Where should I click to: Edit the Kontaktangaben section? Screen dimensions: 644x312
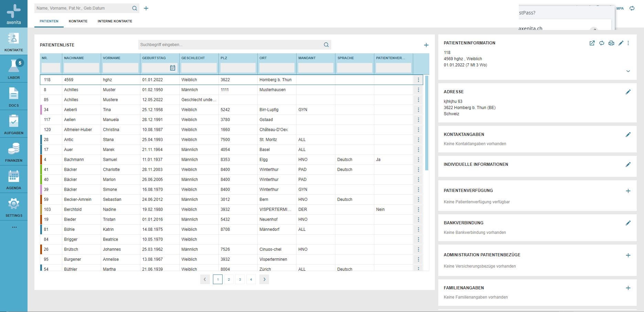628,135
